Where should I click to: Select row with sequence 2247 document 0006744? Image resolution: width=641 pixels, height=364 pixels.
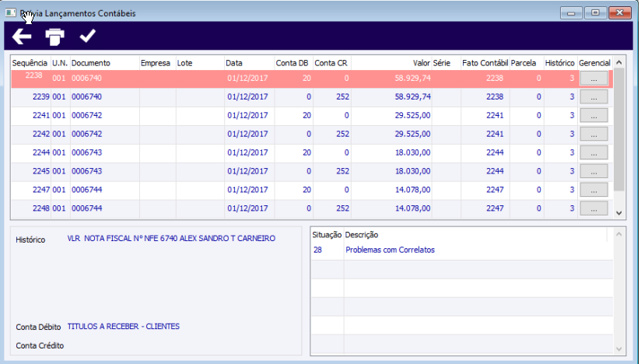click(x=311, y=190)
